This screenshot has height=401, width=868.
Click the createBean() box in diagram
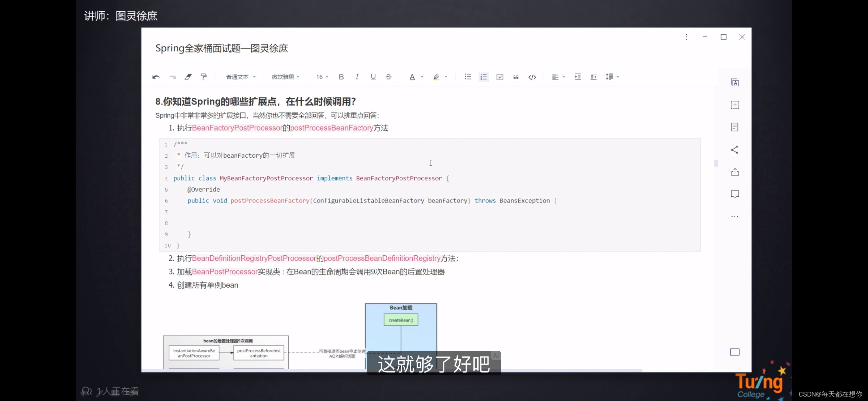[x=401, y=320]
